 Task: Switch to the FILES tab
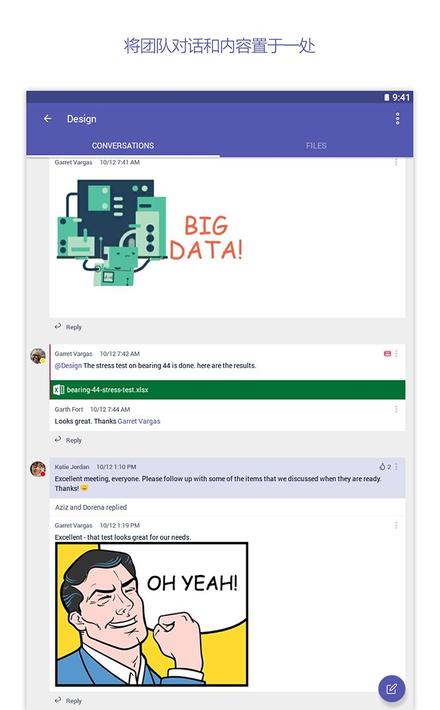[x=316, y=145]
